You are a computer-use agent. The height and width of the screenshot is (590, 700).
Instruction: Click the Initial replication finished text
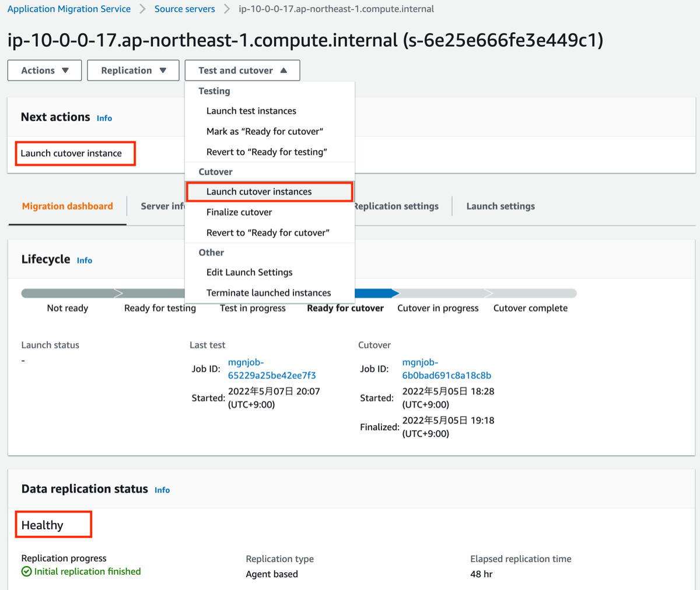(x=87, y=571)
